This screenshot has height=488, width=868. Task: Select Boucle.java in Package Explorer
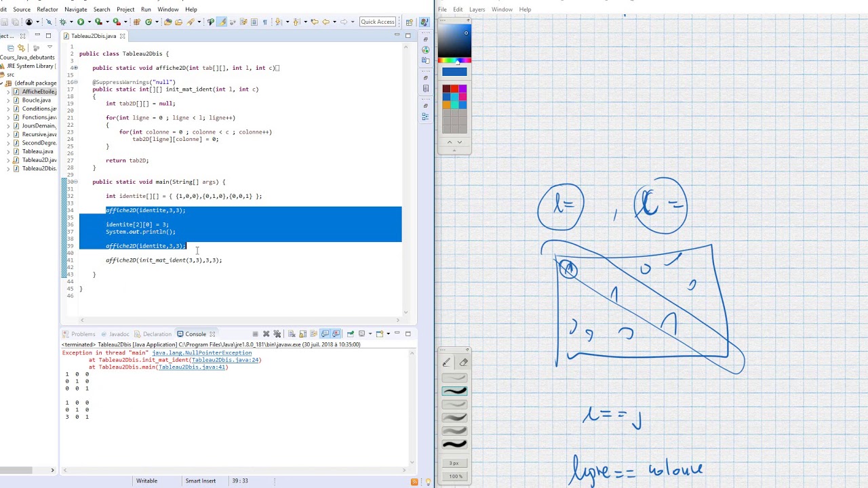(x=36, y=100)
